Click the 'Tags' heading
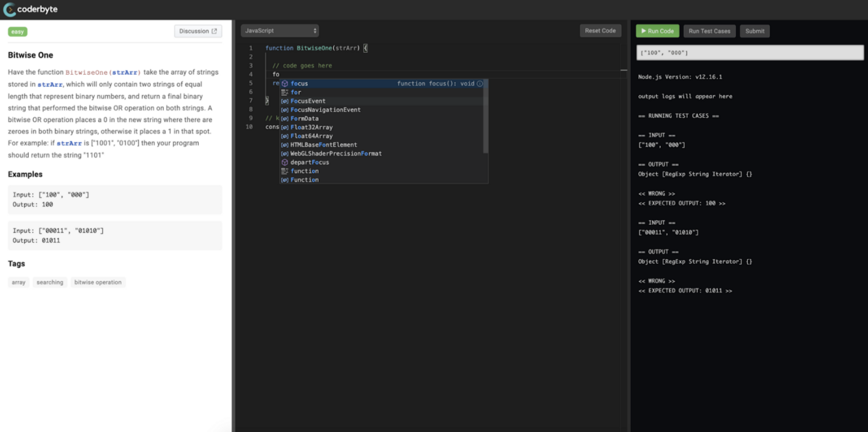 pyautogui.click(x=17, y=264)
